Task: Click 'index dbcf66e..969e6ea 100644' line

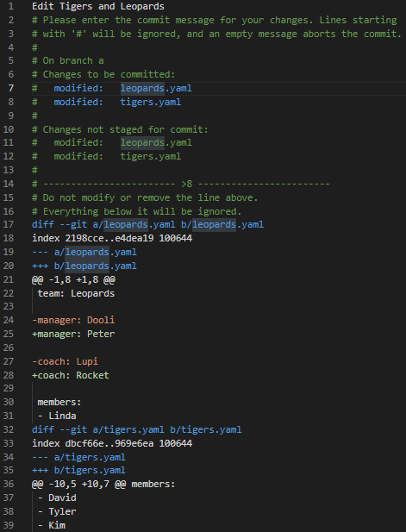Action: (x=112, y=443)
